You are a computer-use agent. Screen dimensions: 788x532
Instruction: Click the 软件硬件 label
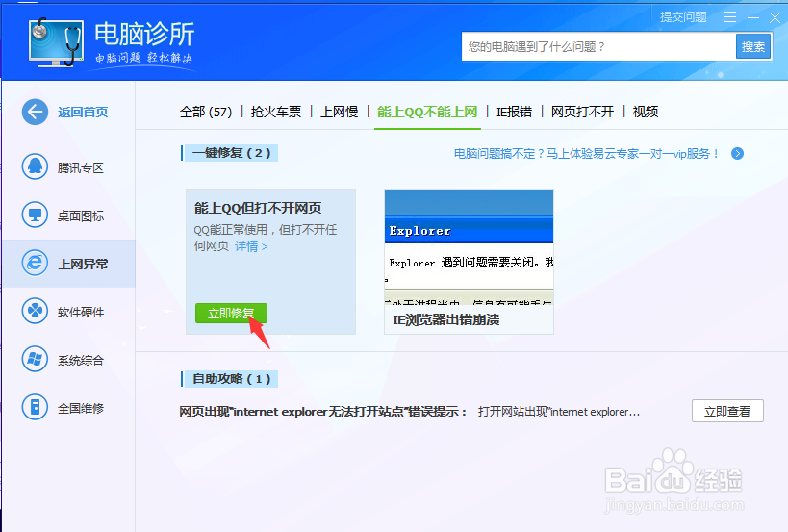(81, 312)
